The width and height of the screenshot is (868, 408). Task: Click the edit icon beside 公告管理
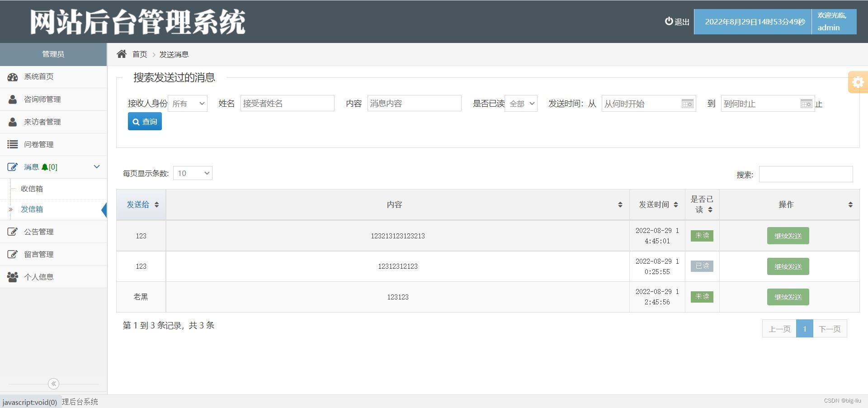[13, 232]
